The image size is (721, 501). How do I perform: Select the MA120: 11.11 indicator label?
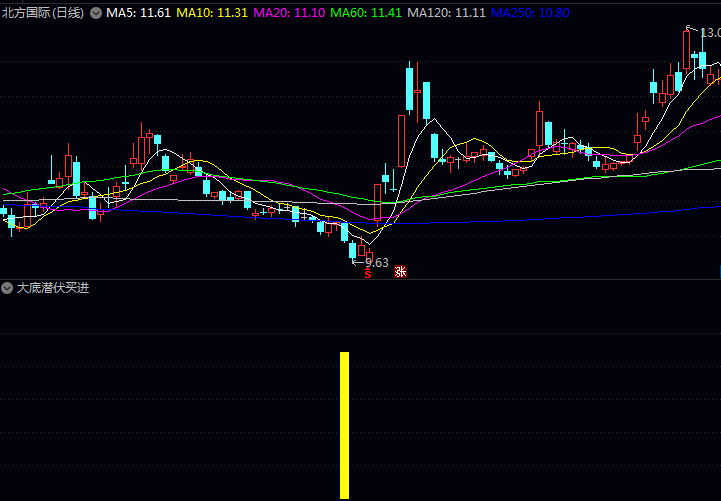point(446,13)
